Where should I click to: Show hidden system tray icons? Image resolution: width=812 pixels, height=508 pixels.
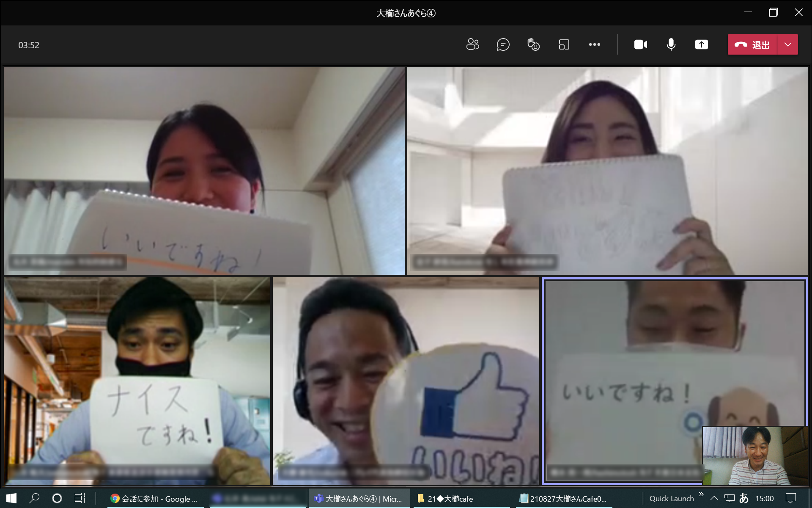(714, 498)
